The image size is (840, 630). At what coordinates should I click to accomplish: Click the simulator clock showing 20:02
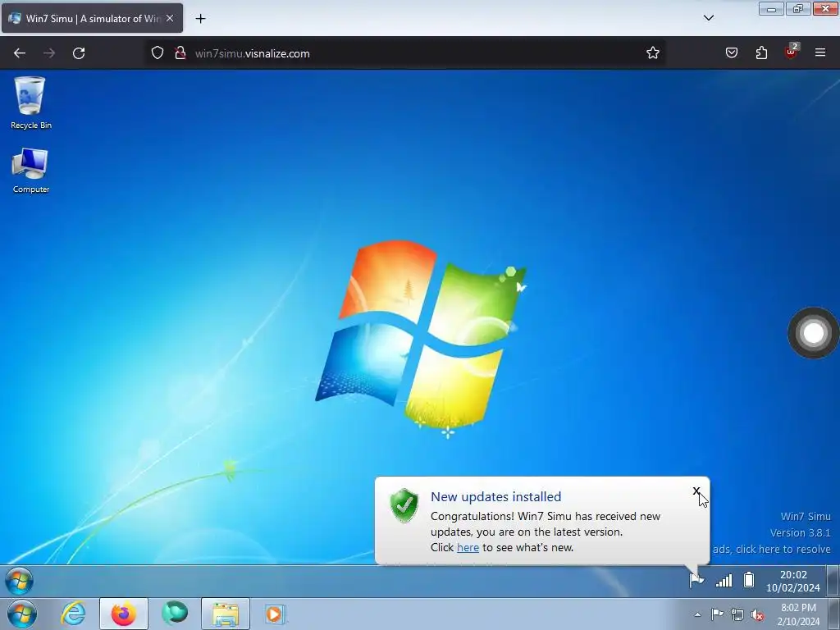[793, 582]
